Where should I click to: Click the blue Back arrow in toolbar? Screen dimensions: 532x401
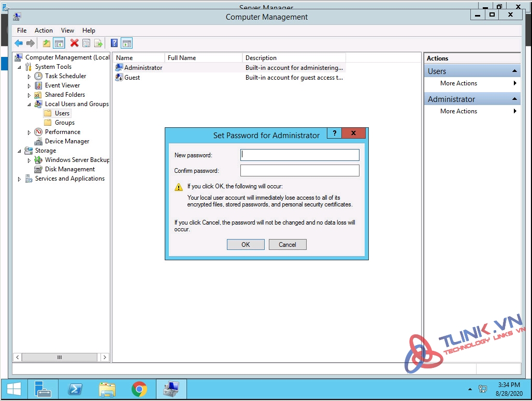(x=19, y=43)
